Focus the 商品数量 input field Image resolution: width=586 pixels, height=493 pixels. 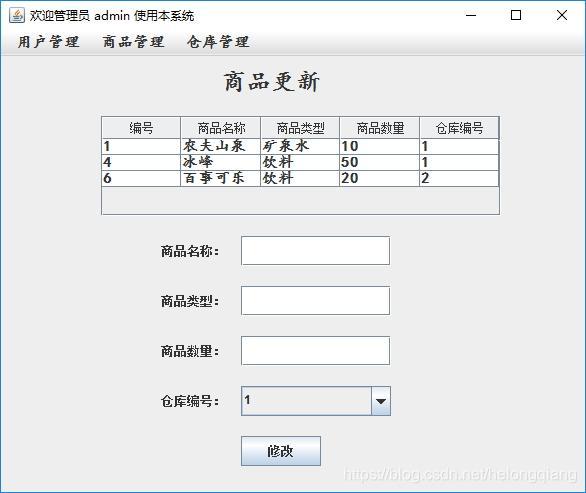315,351
